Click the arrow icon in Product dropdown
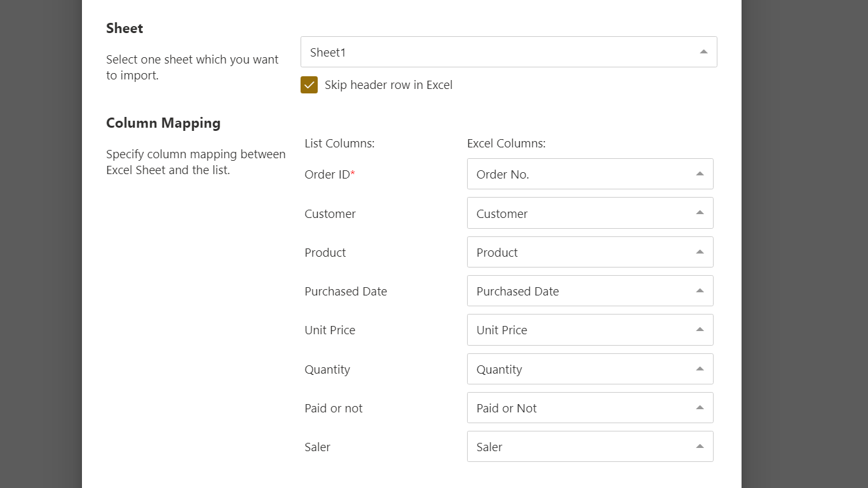Viewport: 868px width, 488px height. pyautogui.click(x=700, y=252)
